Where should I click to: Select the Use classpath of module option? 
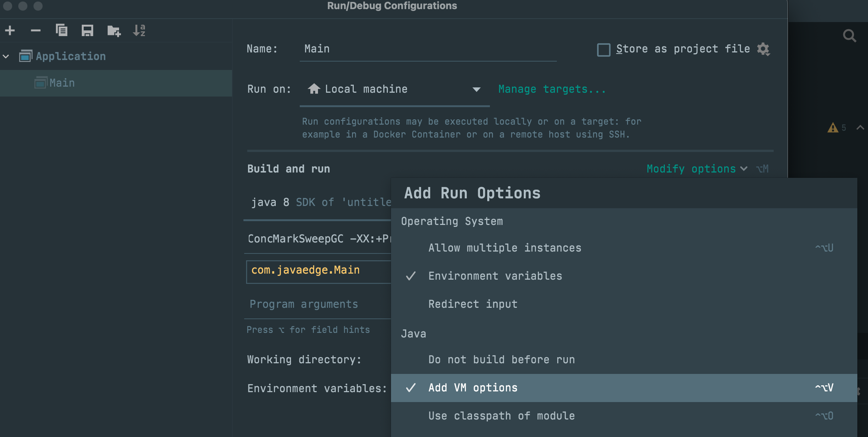point(501,415)
